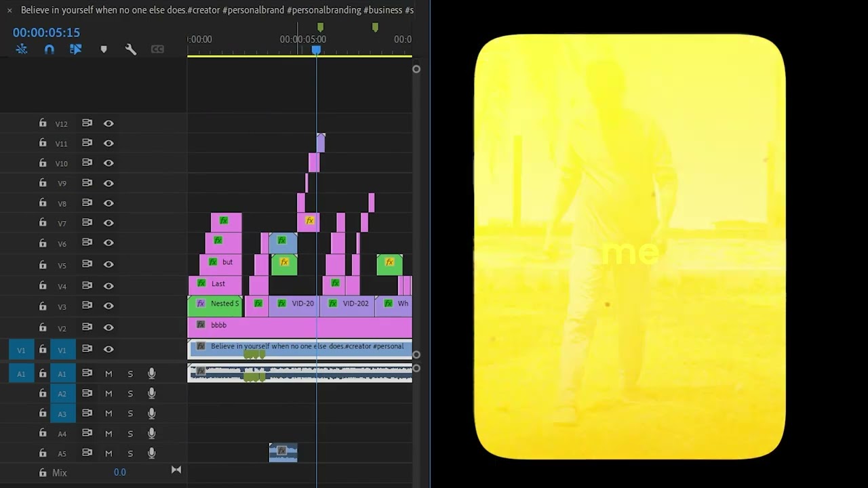Toggle V1 track targeting button
The width and height of the screenshot is (868, 488).
point(62,350)
